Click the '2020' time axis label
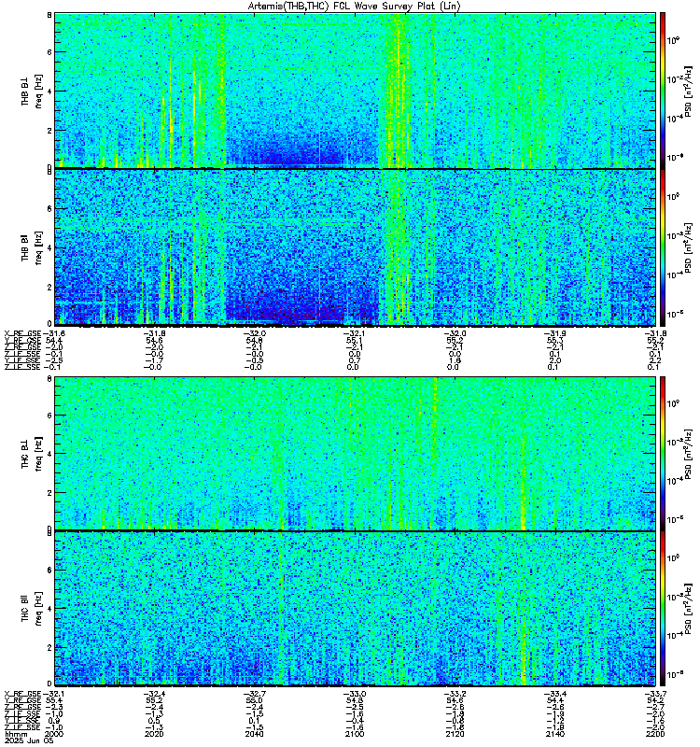This screenshot has width=700, height=747. [154, 734]
